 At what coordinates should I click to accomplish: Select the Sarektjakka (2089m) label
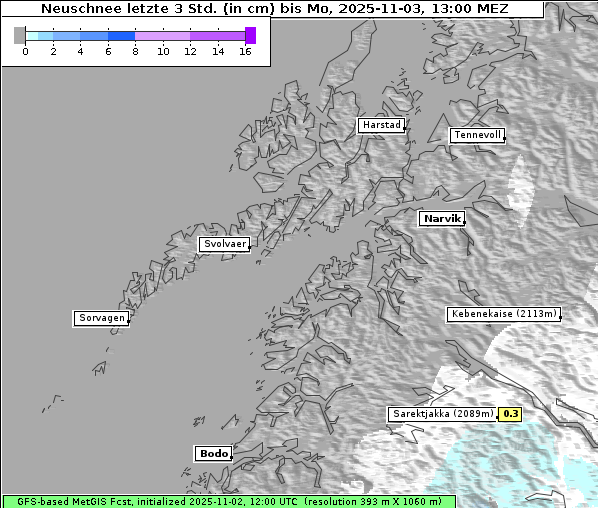tap(443, 414)
